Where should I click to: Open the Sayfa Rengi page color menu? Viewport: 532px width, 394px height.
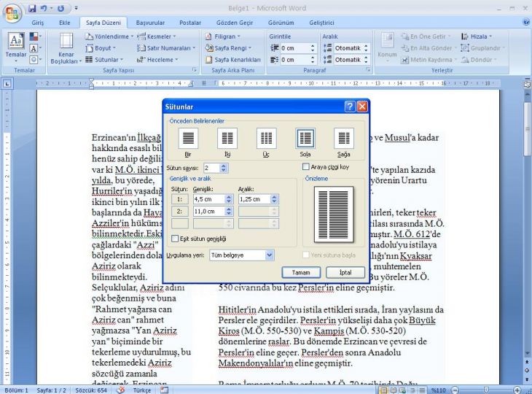(228, 48)
